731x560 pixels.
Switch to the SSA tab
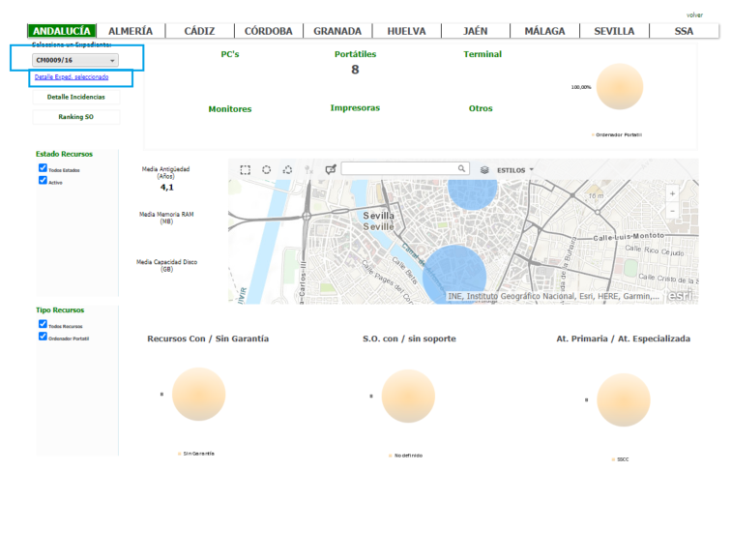684,31
